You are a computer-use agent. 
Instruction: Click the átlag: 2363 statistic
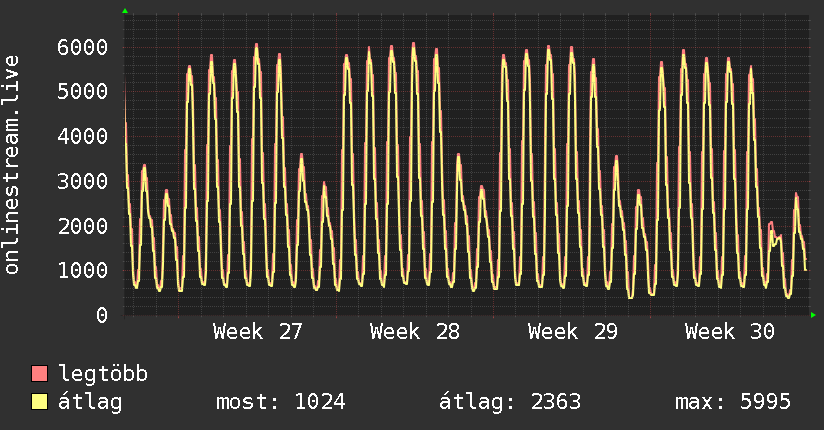pyautogui.click(x=510, y=402)
